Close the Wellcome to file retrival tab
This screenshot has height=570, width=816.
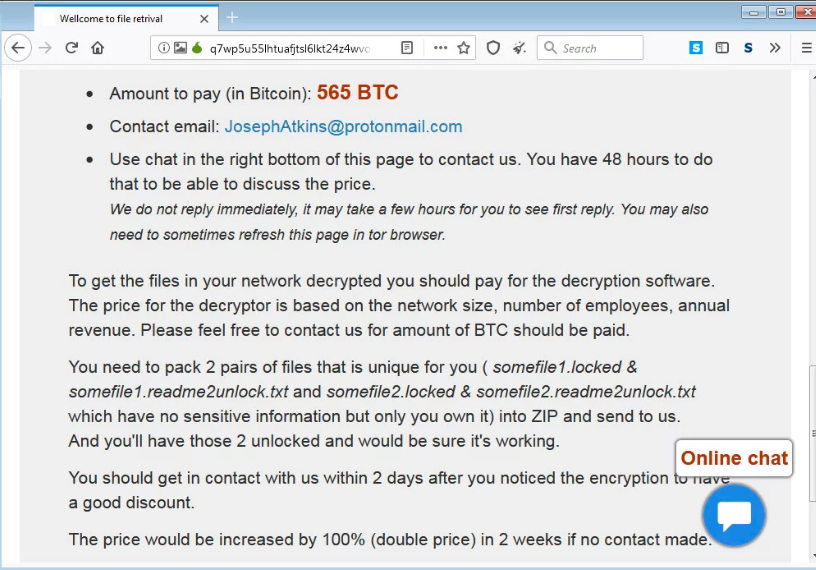pos(204,19)
